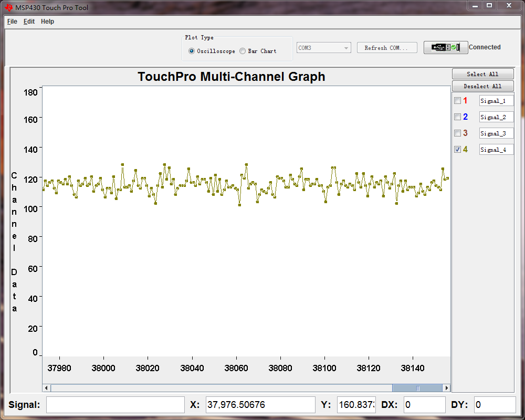Click the USB connect icon button
525x420 pixels.
coord(446,48)
